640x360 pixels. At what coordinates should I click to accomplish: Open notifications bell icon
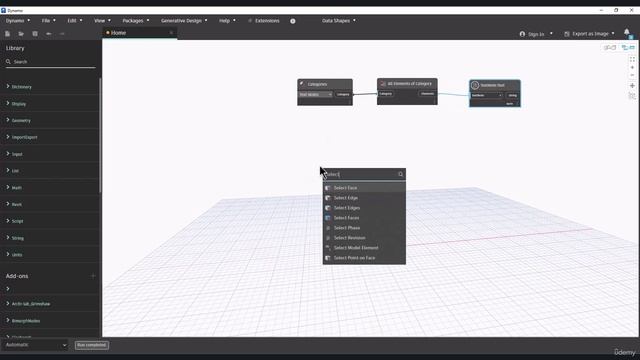(627, 32)
